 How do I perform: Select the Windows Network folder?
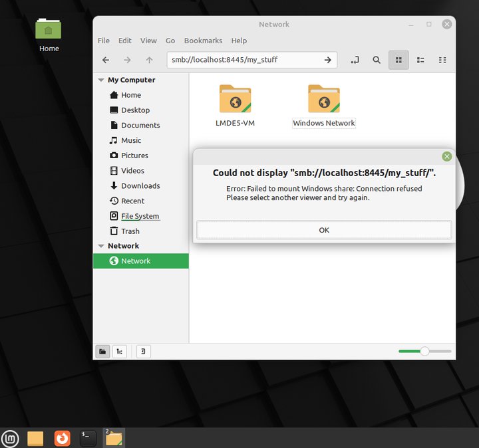(324, 106)
